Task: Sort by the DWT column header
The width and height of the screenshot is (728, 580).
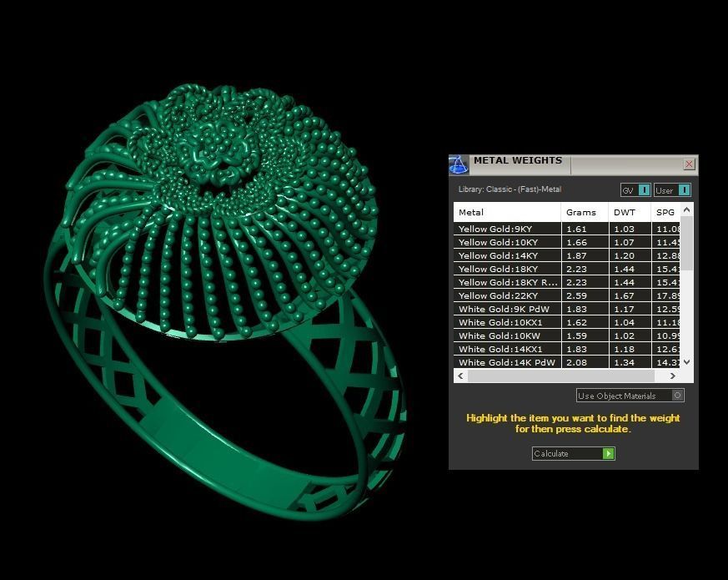Action: [x=630, y=212]
